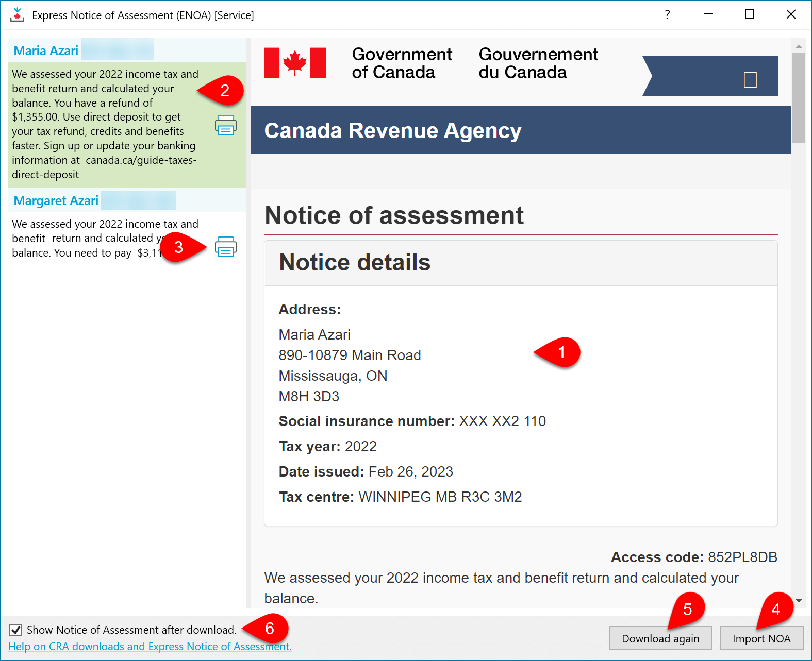Click the Access code 852PL8DB
Screen dimensions: 812x661
[x=694, y=557]
